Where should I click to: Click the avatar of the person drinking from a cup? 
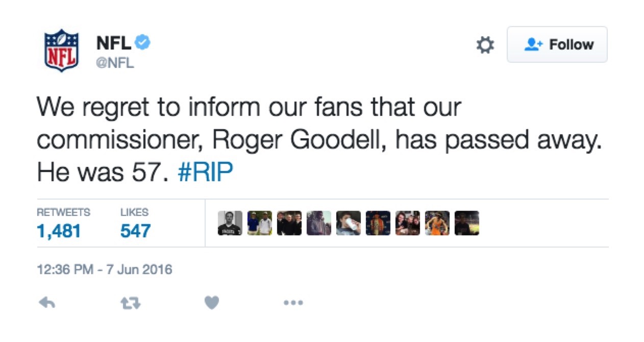[350, 224]
